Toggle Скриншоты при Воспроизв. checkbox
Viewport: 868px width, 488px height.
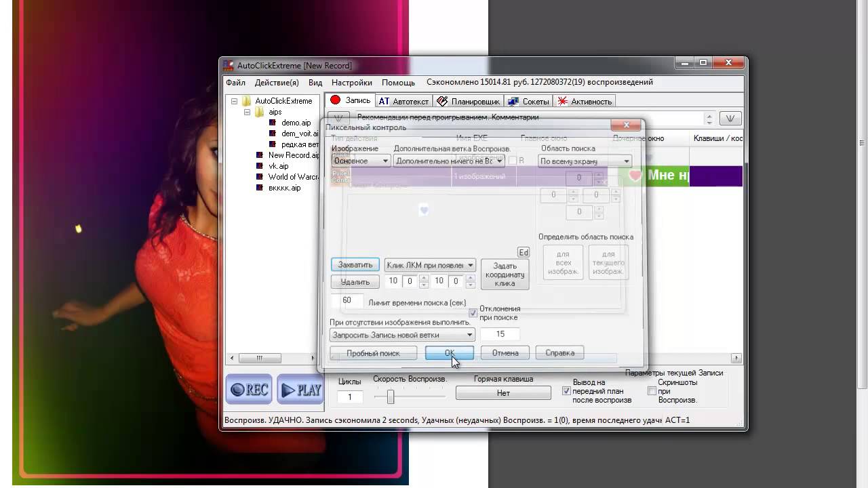(x=652, y=391)
